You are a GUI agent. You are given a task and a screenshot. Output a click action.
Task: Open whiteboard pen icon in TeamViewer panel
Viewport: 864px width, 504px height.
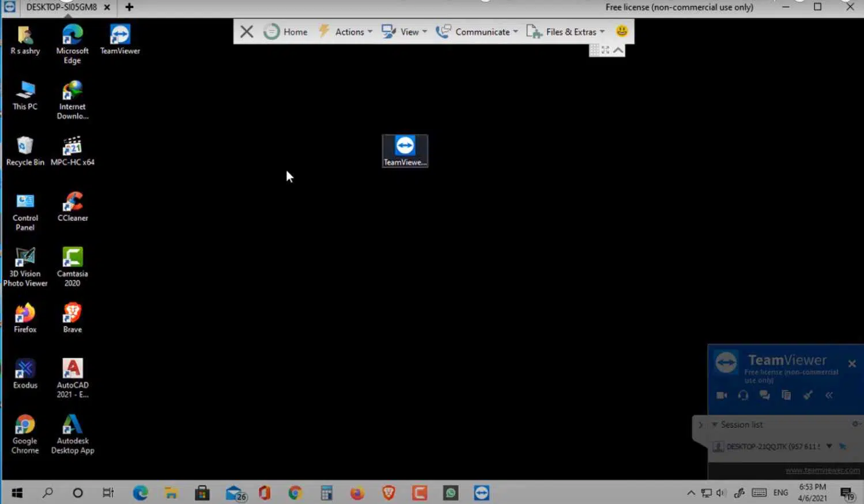(x=808, y=395)
